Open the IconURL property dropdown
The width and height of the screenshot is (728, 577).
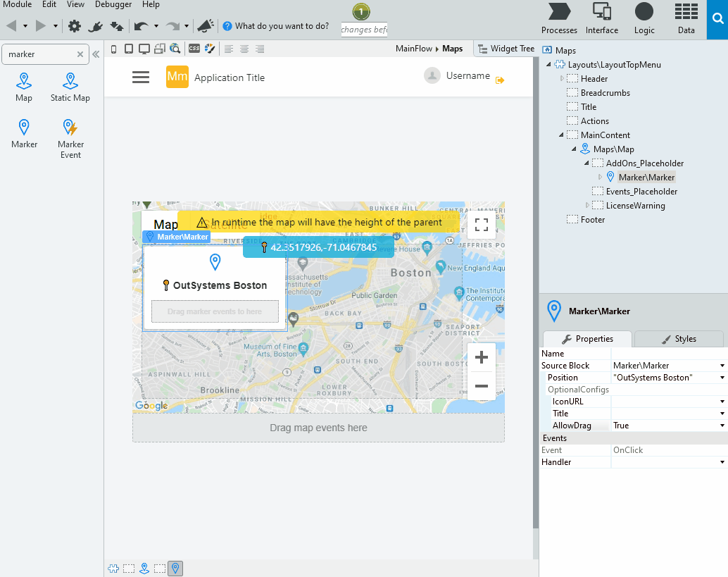pyautogui.click(x=722, y=402)
